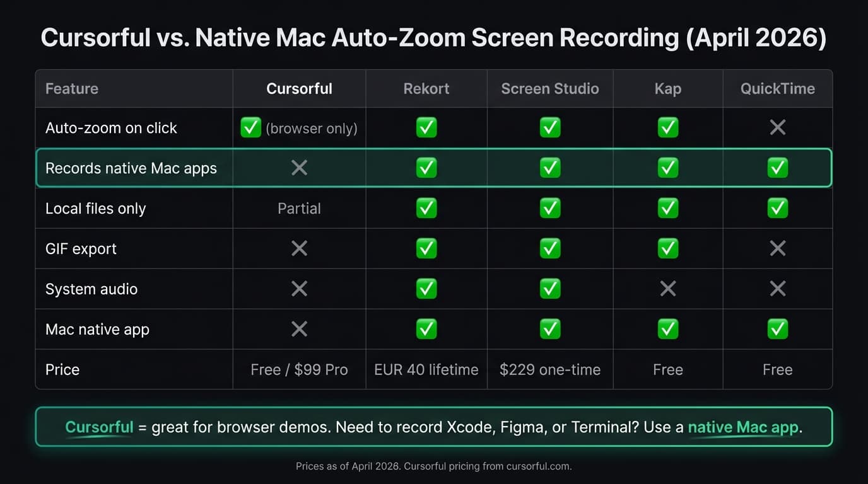This screenshot has height=484, width=868.
Task: Toggle QuickTime's local files only checkmark
Action: [x=777, y=208]
